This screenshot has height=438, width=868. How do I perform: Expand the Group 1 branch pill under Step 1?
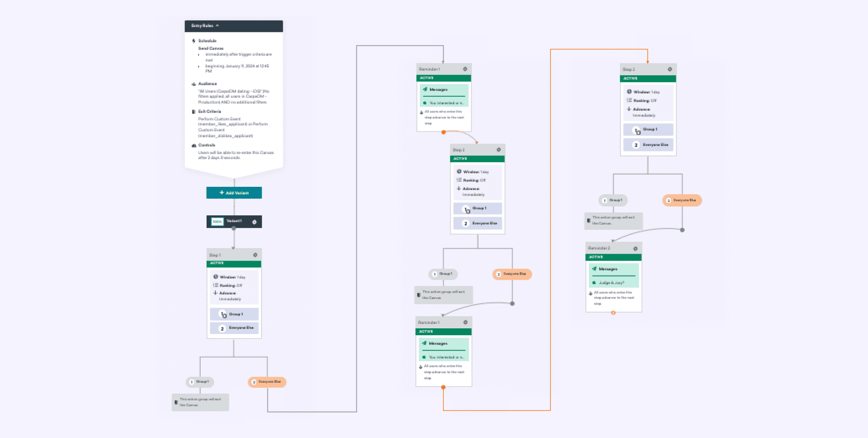click(x=200, y=382)
